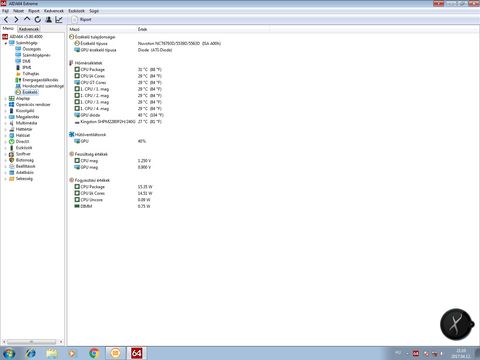The height and width of the screenshot is (360, 480).
Task: Open Internet Explorer from the taskbar
Action: (31, 353)
